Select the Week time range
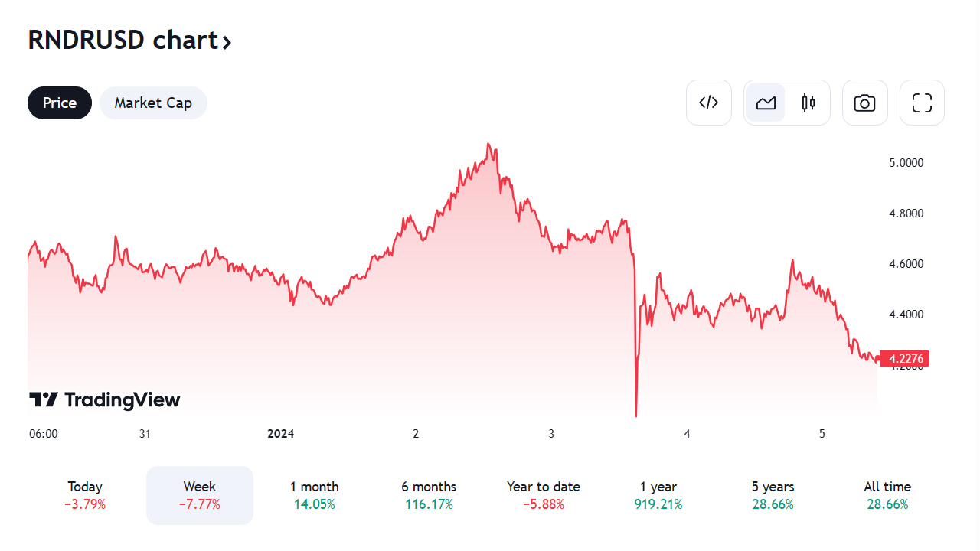This screenshot has width=980, height=551. click(x=200, y=495)
